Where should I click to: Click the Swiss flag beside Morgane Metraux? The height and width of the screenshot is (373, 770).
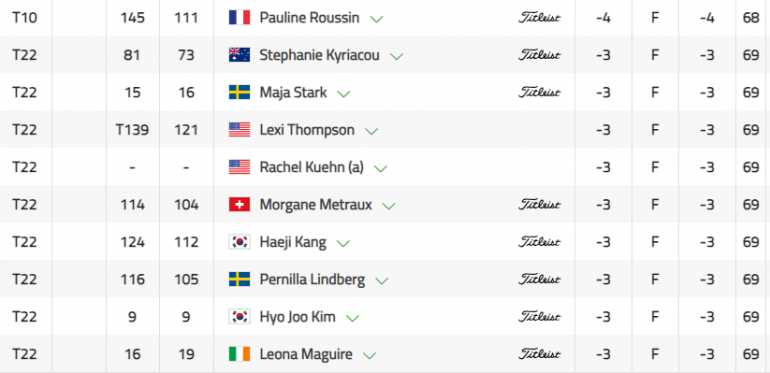[x=239, y=204]
